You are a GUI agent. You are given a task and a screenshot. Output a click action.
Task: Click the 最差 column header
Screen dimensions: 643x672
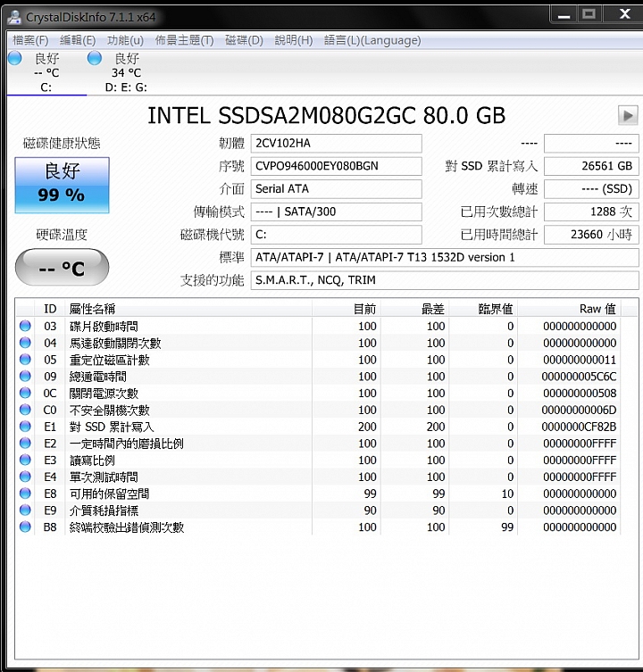[x=414, y=309]
